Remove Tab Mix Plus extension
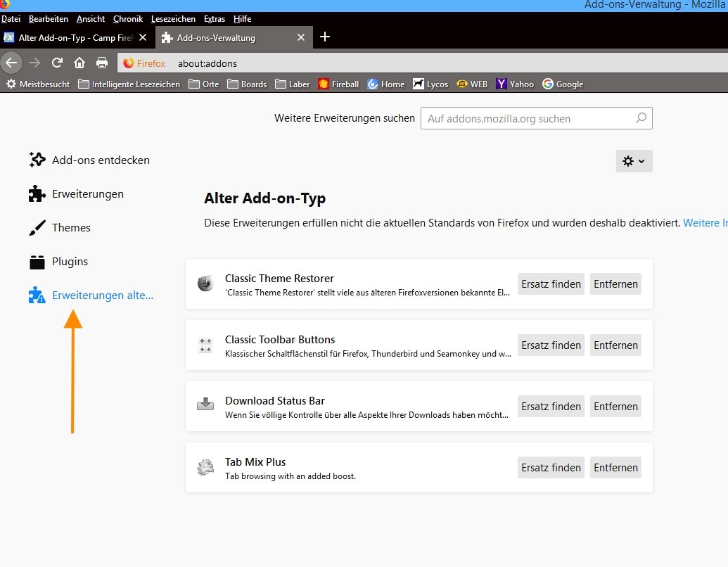 pos(615,468)
